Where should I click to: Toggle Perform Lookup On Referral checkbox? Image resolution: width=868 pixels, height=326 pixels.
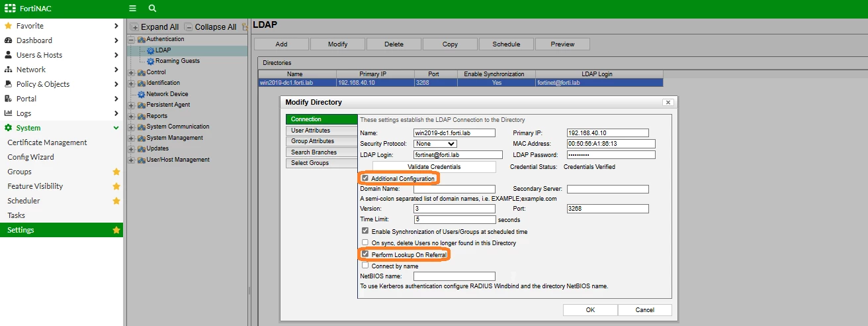[365, 254]
